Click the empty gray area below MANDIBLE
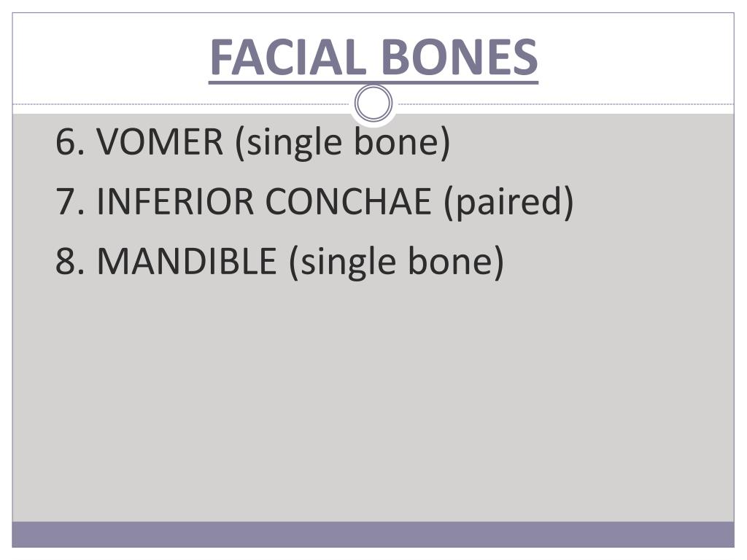Viewport: 747px width, 560px height. [x=373, y=400]
